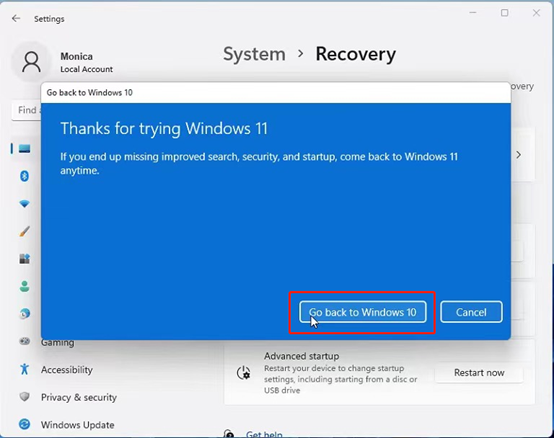The image size is (554, 438).
Task: Click System in the breadcrumb
Action: pyautogui.click(x=254, y=54)
